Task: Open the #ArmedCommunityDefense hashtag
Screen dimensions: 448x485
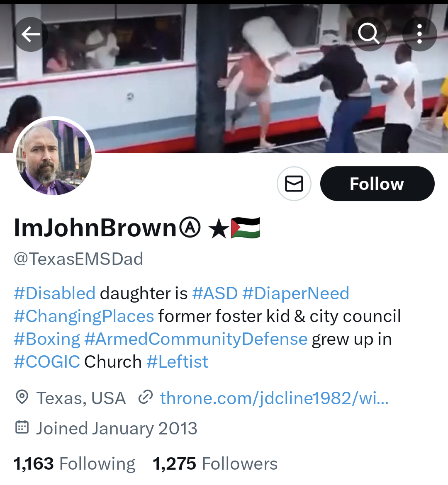Action: (196, 339)
